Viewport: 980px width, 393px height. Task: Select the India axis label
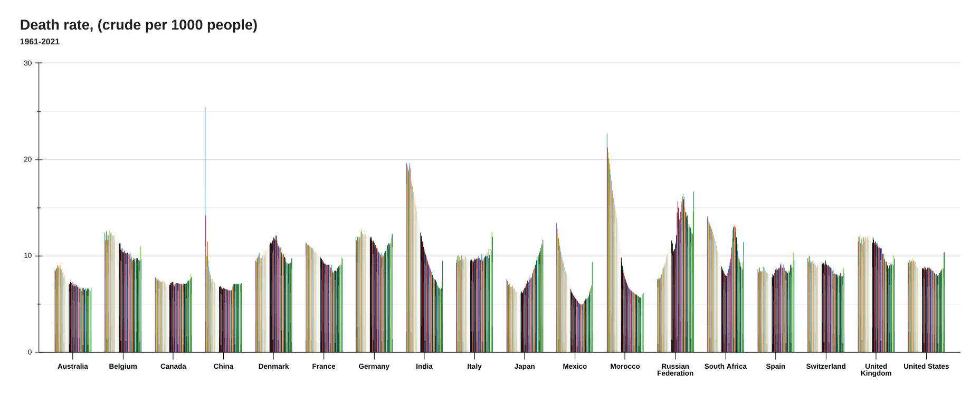pos(424,366)
